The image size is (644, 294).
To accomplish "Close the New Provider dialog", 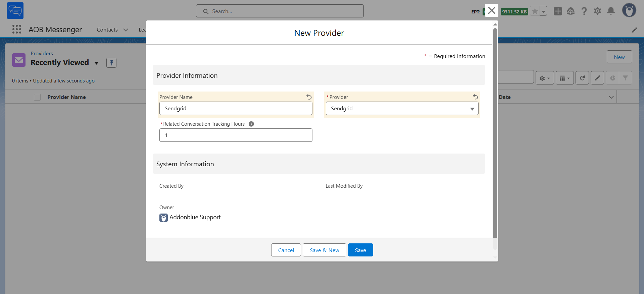I will (x=492, y=10).
